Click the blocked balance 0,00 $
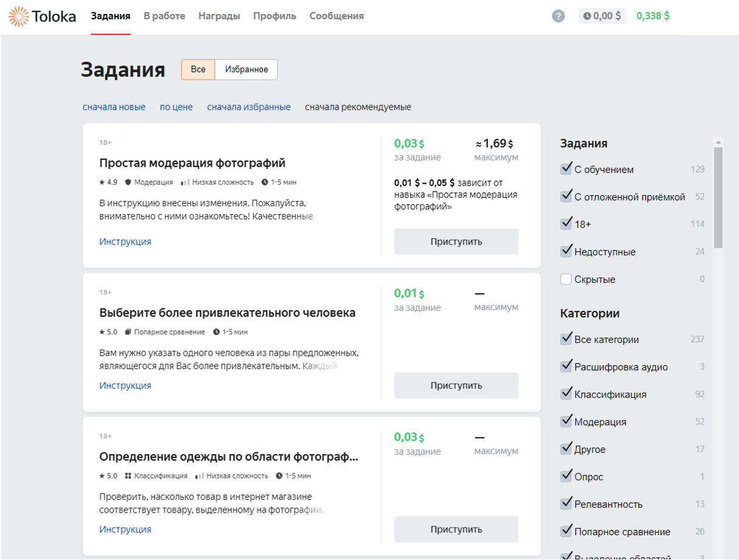The width and height of the screenshot is (739, 560). tap(602, 16)
